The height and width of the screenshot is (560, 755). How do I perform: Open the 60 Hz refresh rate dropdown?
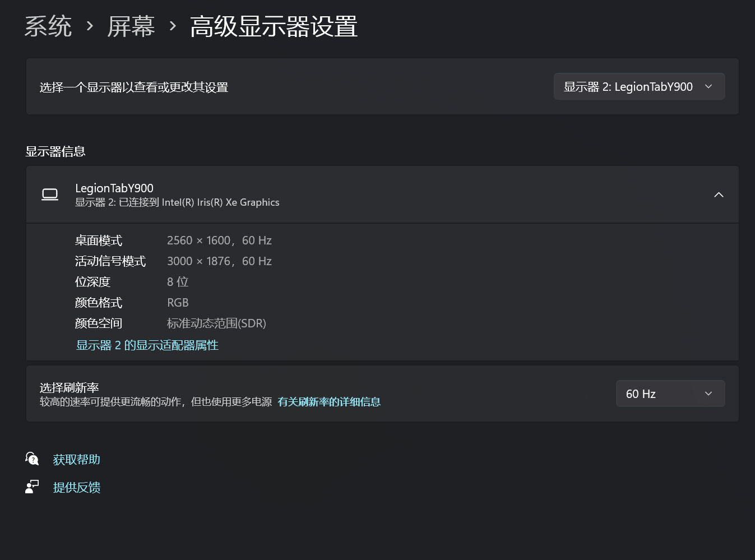tap(670, 394)
